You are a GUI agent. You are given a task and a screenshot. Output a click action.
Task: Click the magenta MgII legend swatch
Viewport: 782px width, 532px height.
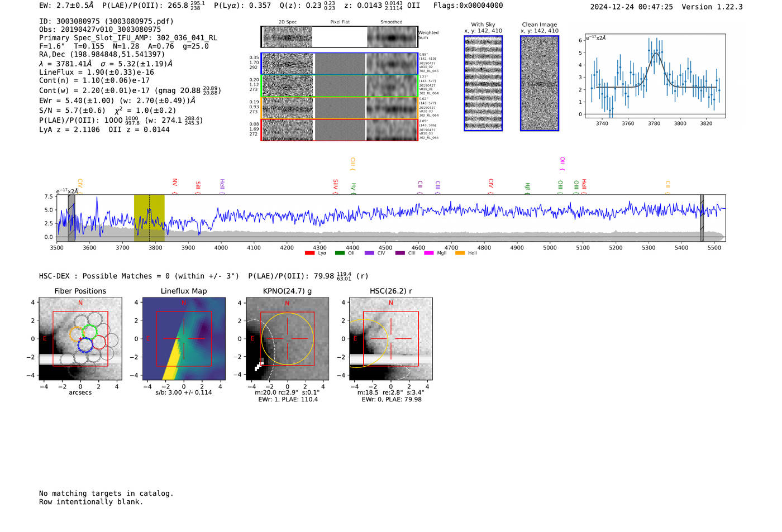coord(428,253)
